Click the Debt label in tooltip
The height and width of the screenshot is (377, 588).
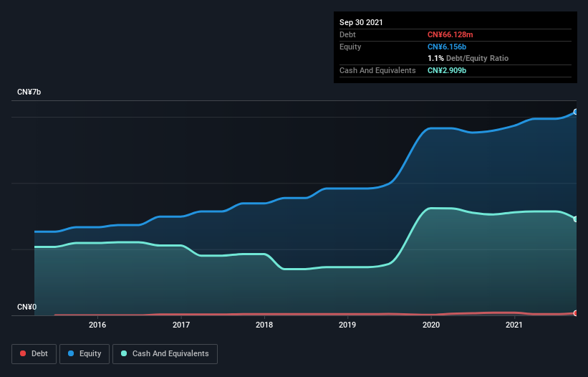point(347,35)
